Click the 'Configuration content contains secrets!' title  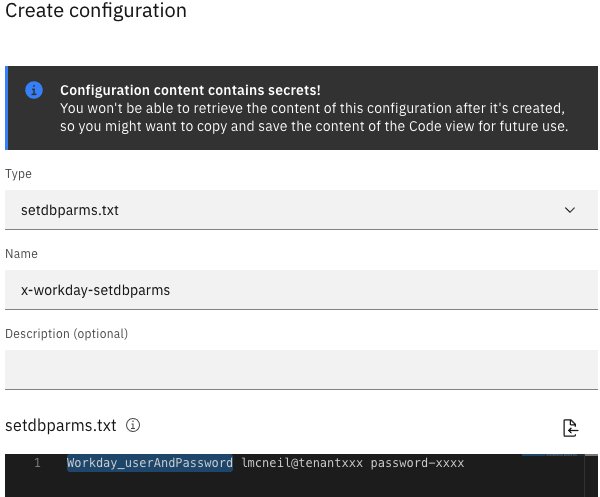[x=190, y=90]
